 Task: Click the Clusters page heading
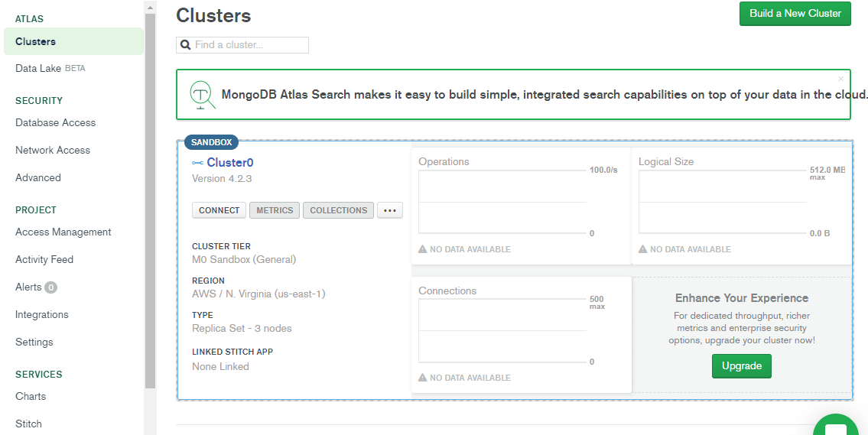213,15
